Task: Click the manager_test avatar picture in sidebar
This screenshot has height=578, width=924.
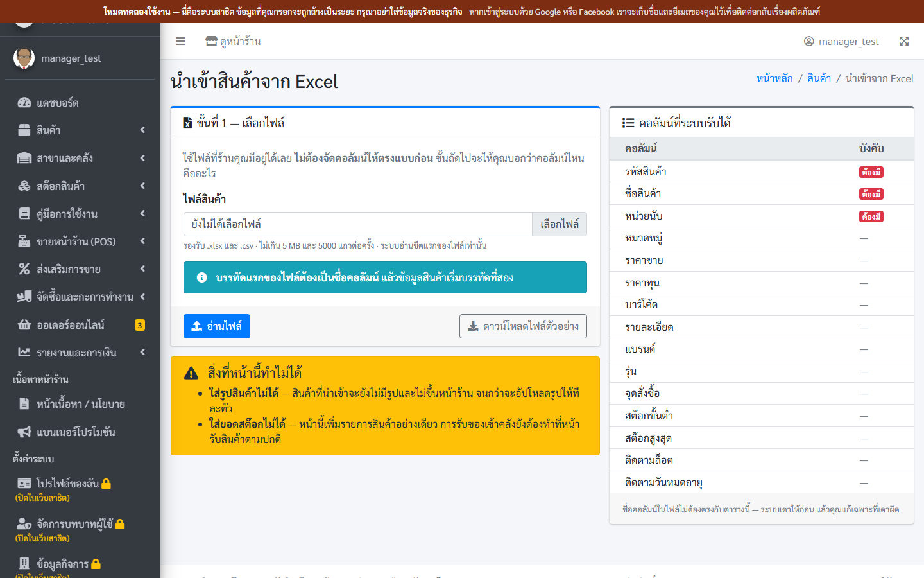Action: [24, 58]
